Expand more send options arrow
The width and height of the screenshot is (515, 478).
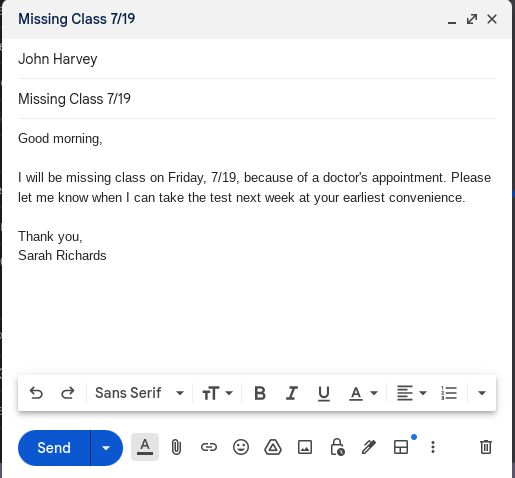point(106,448)
